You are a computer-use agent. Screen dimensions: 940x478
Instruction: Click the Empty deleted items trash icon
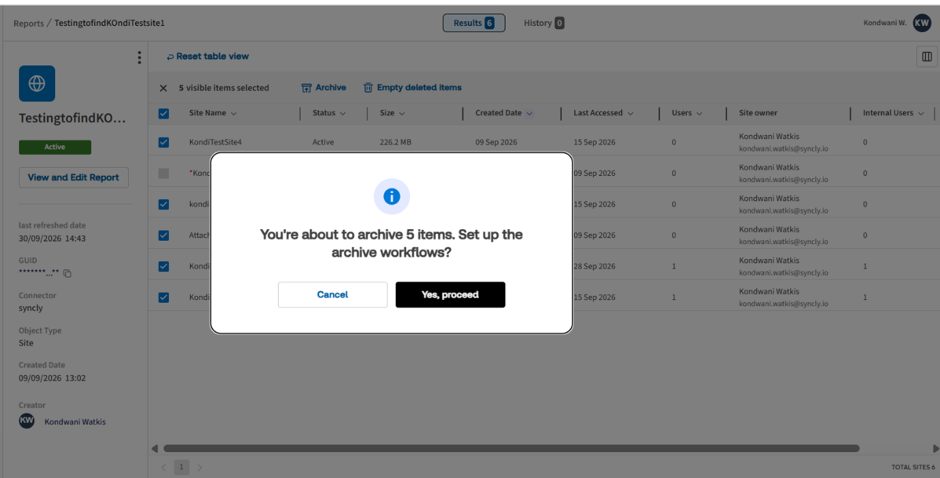(x=368, y=88)
